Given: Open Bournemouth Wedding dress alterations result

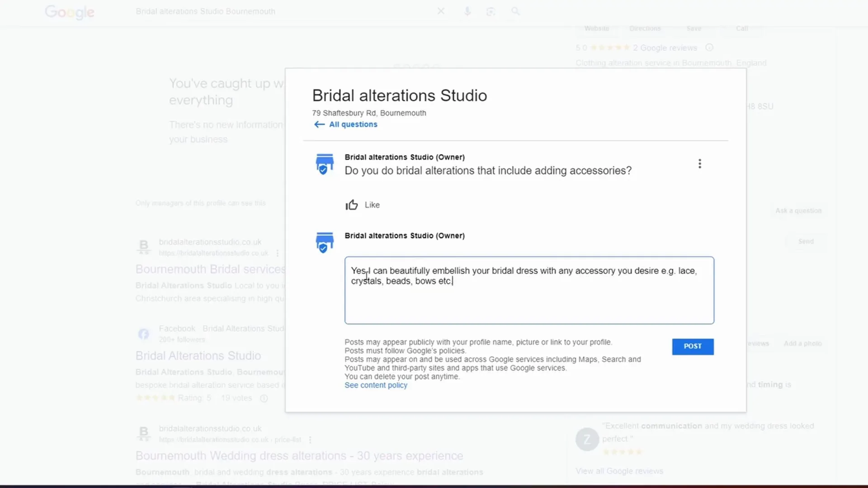Looking at the screenshot, I should pyautogui.click(x=299, y=455).
